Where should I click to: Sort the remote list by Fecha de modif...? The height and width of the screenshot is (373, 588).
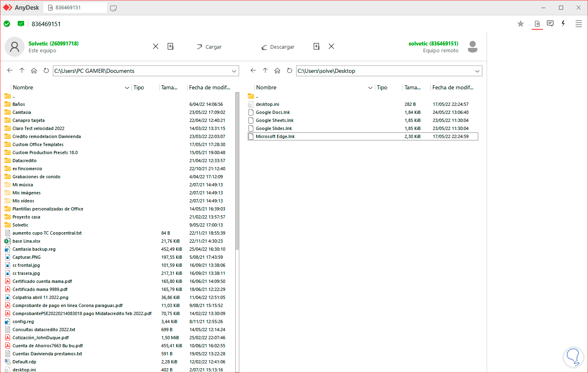(453, 87)
